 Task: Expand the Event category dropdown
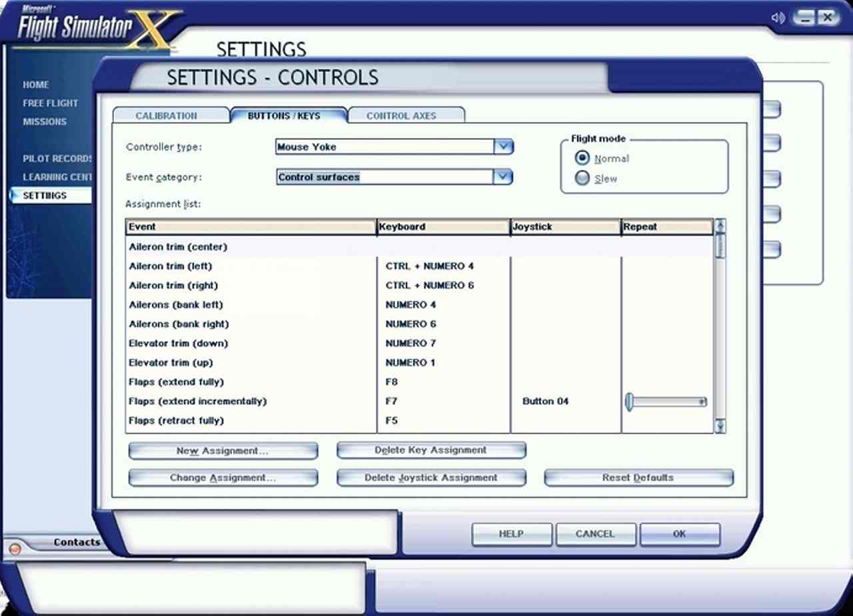[504, 177]
